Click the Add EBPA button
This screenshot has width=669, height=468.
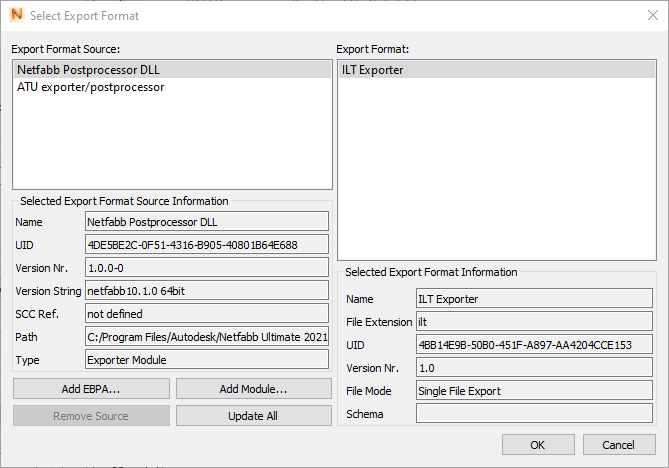point(91,388)
